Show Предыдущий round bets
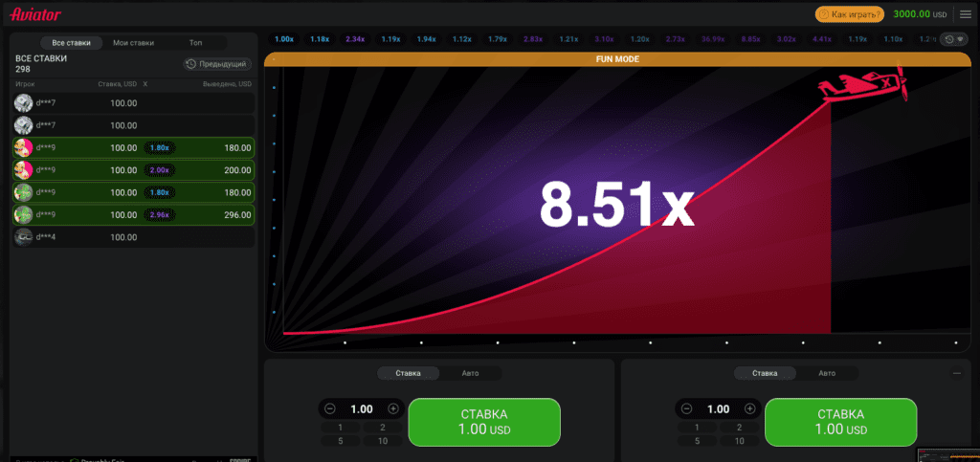980x462 pixels. pyautogui.click(x=217, y=64)
